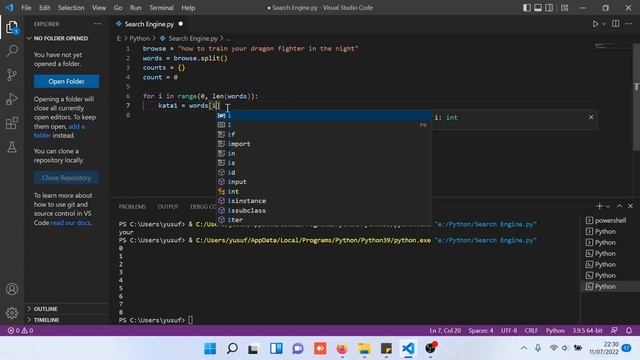Open the Terminal menu
Screen dimensions: 640x360
click(x=161, y=8)
